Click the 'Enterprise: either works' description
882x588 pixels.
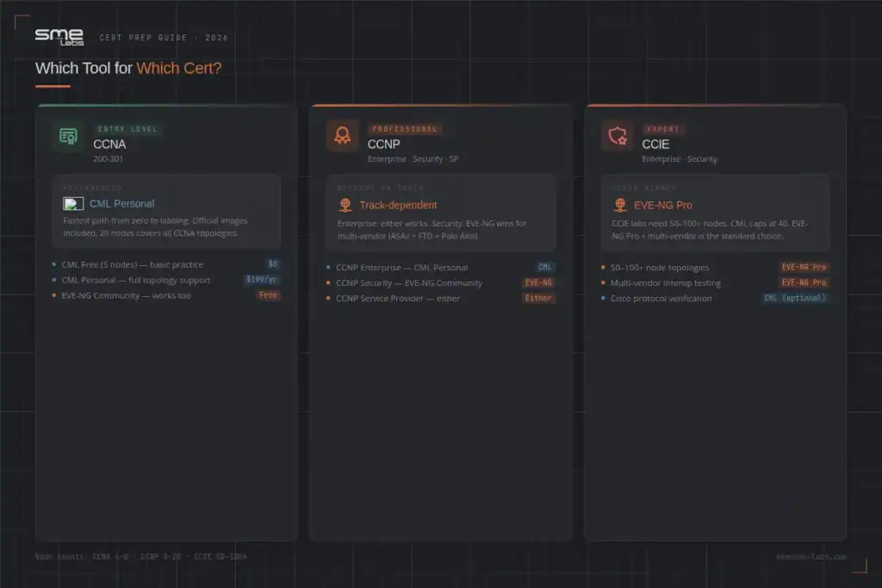pos(432,229)
